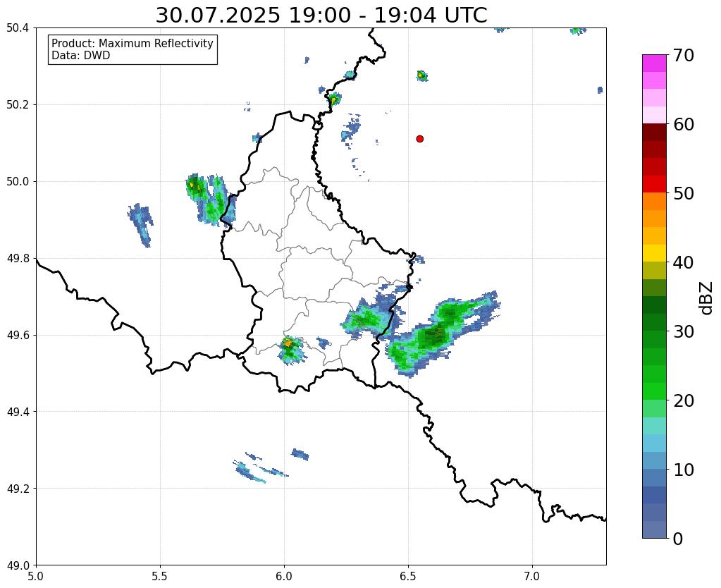
Task: Click the title text '30.07.2025 19:00 - 19:04 UTC'
Action: point(321,16)
